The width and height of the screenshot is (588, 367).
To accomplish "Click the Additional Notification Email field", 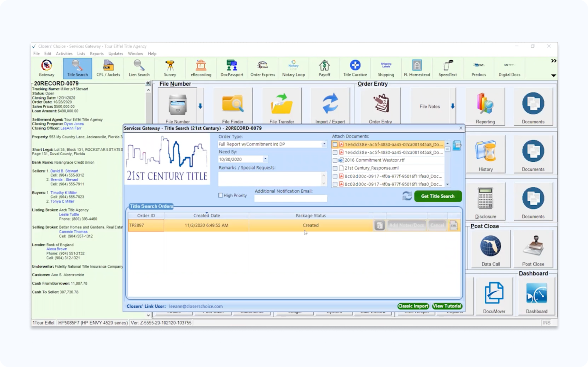I will coord(290,198).
